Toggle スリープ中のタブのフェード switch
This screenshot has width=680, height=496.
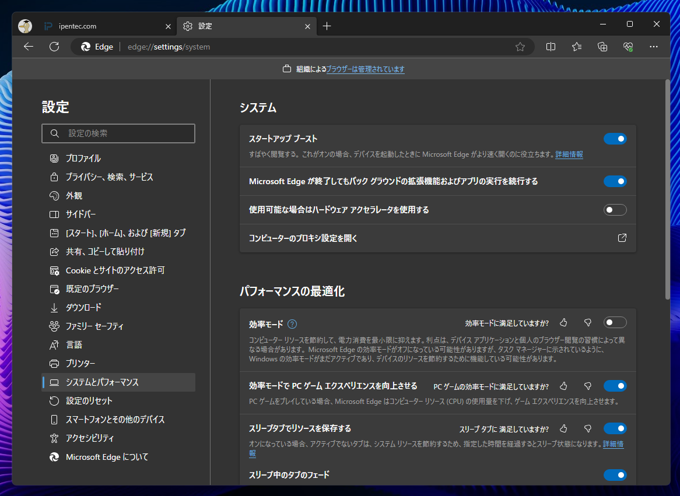click(x=615, y=475)
